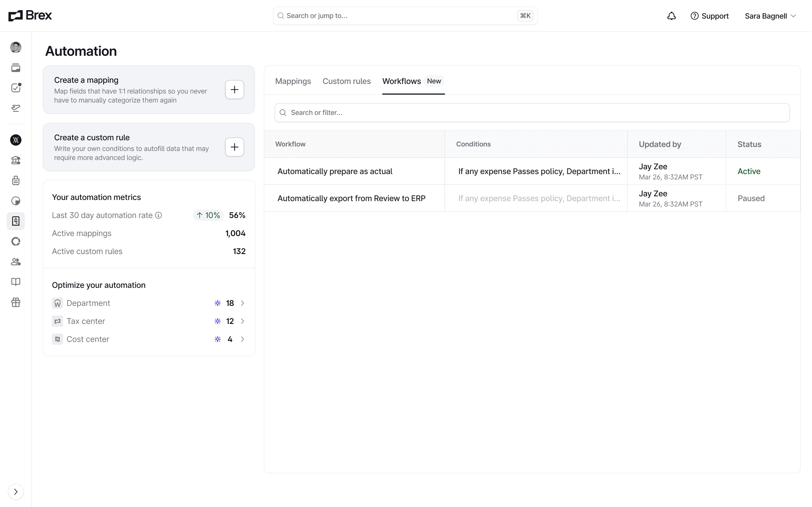Click info icon beside automation rate
812x507 pixels.
[159, 215]
